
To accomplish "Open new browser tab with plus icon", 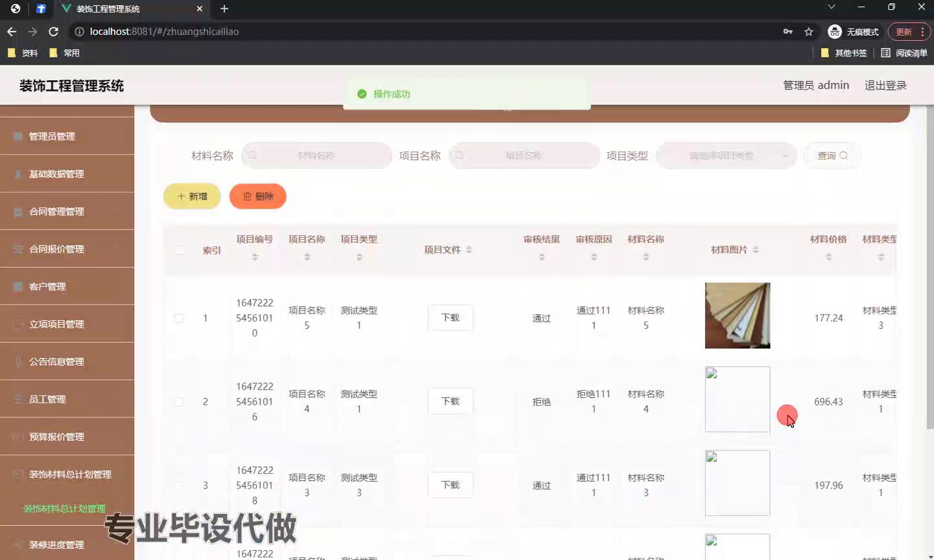I will (x=224, y=8).
